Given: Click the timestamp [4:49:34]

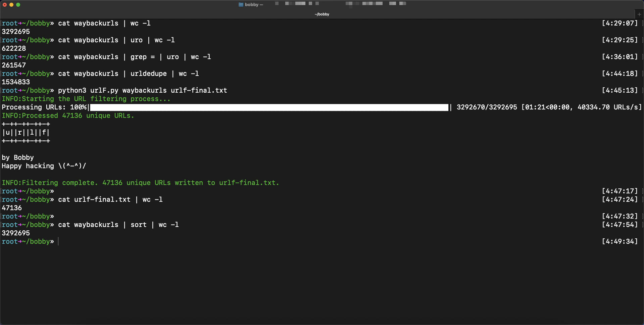Looking at the screenshot, I should [620, 241].
